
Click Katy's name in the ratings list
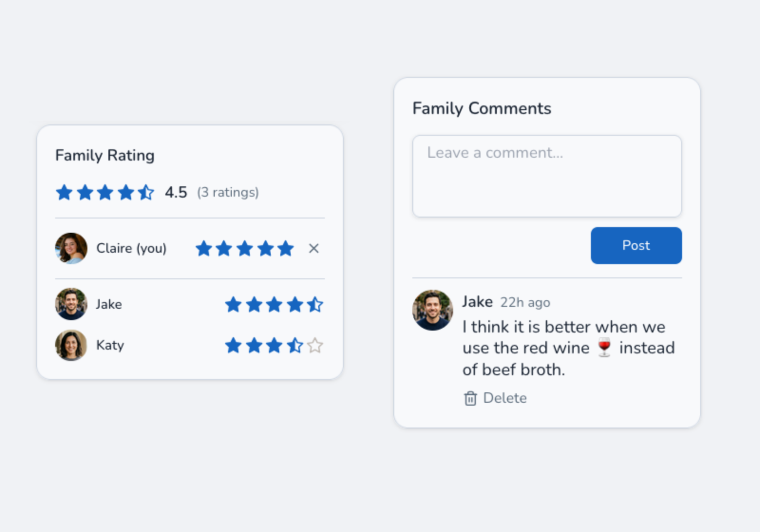click(x=110, y=345)
